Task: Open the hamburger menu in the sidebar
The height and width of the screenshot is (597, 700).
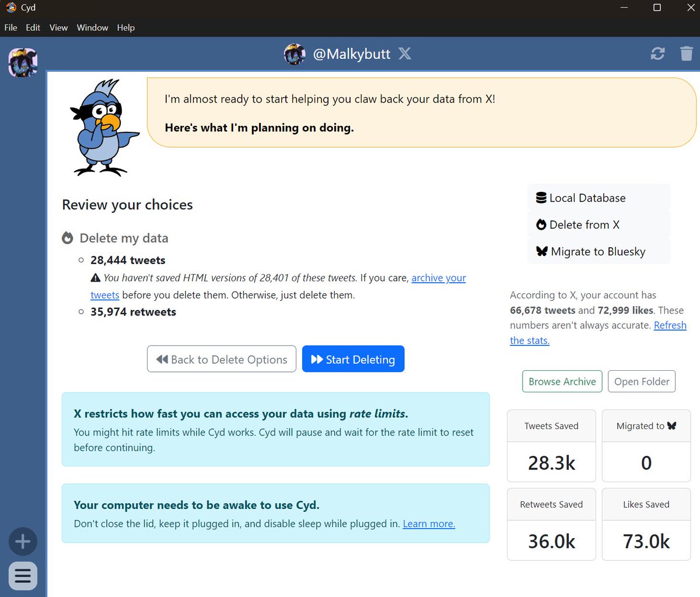Action: (x=23, y=576)
